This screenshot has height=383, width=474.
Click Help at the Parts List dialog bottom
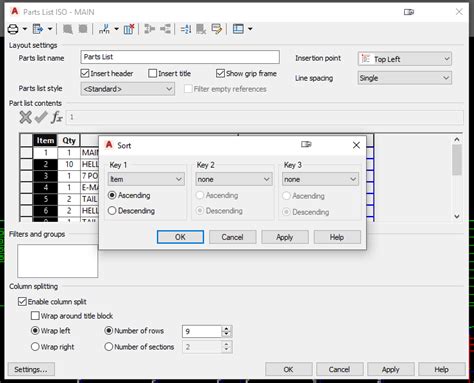[x=442, y=369]
